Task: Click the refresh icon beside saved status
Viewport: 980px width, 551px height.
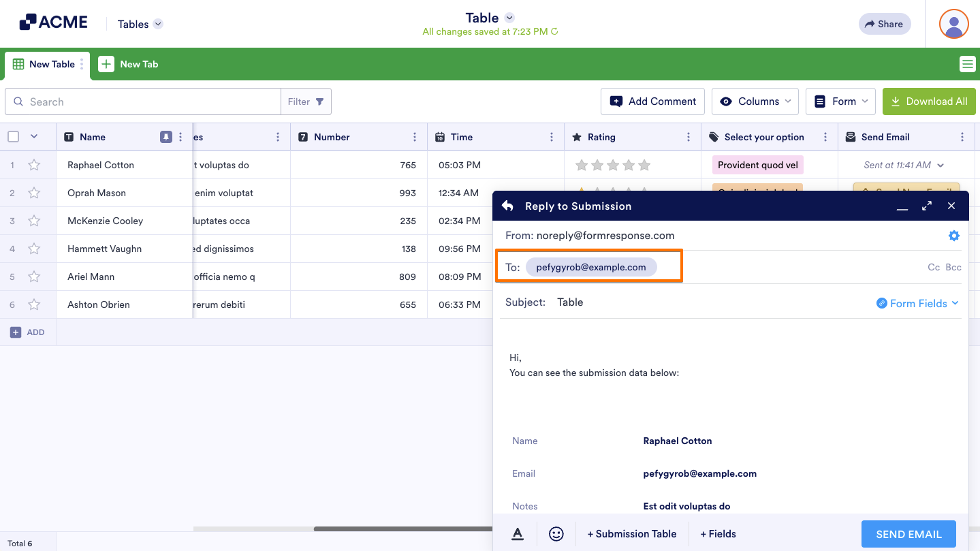Action: click(x=554, y=31)
